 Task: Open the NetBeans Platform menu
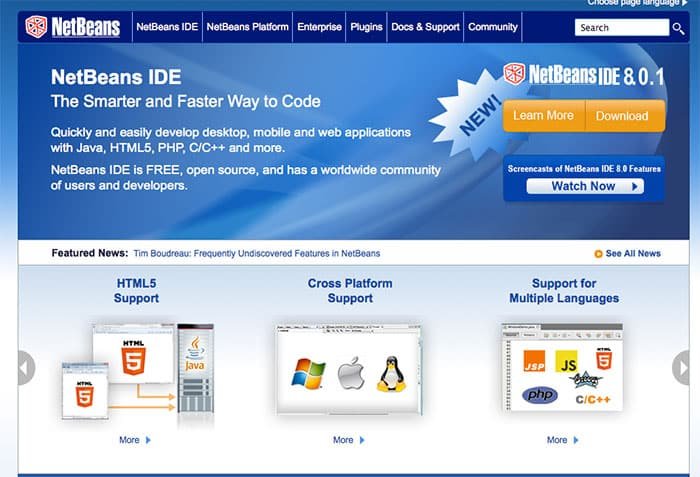pos(247,27)
